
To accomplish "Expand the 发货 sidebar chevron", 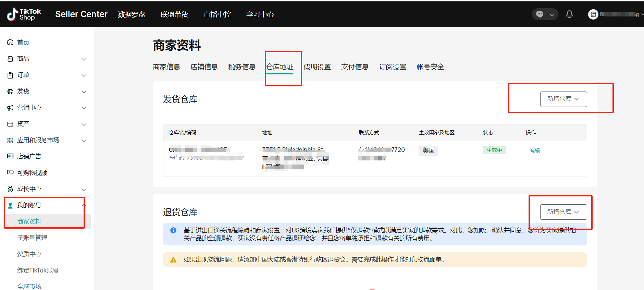I will pyautogui.click(x=84, y=92).
